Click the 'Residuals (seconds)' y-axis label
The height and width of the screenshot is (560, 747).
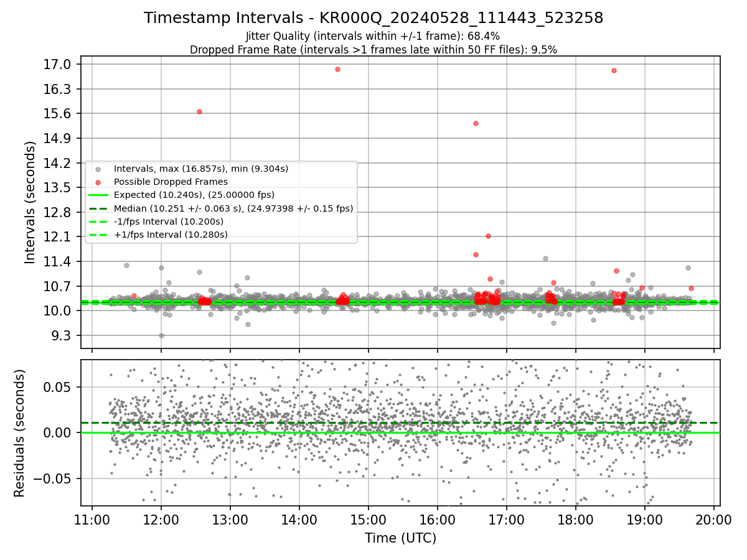19,433
